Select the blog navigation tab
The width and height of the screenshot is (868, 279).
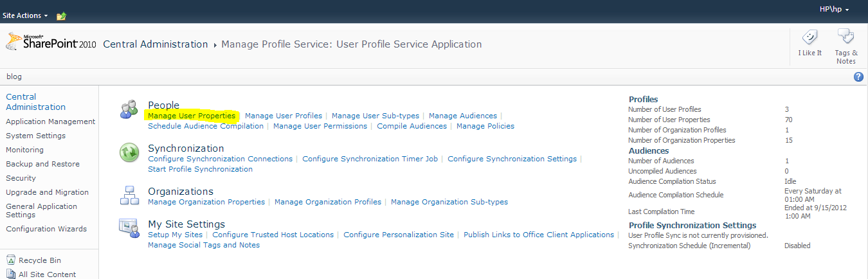pos(14,76)
